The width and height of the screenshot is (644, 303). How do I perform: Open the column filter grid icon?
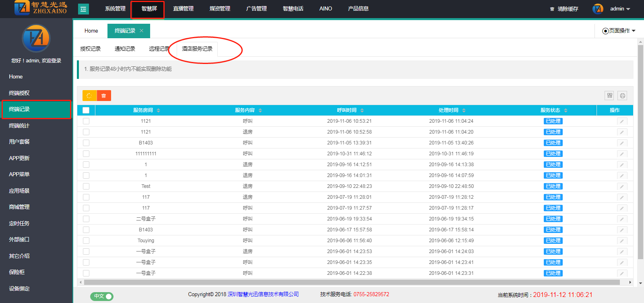pyautogui.click(x=609, y=95)
